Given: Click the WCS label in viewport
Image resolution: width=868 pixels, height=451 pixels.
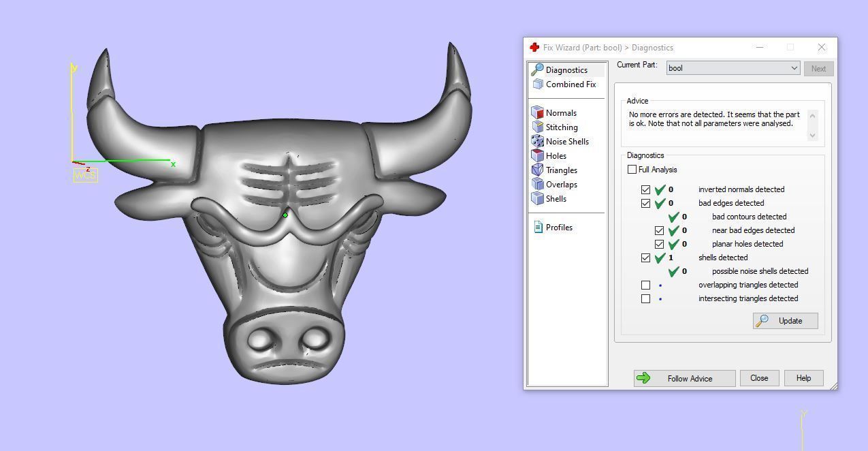Looking at the screenshot, I should point(85,175).
